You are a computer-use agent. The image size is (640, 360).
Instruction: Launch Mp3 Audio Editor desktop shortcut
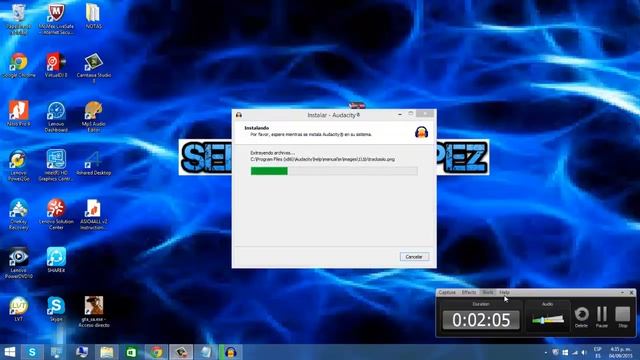point(93,117)
